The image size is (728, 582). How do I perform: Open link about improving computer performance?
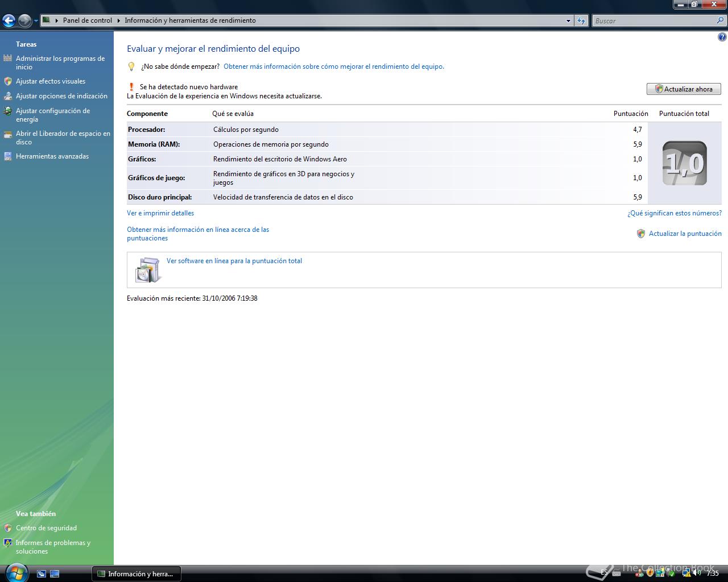tap(334, 66)
